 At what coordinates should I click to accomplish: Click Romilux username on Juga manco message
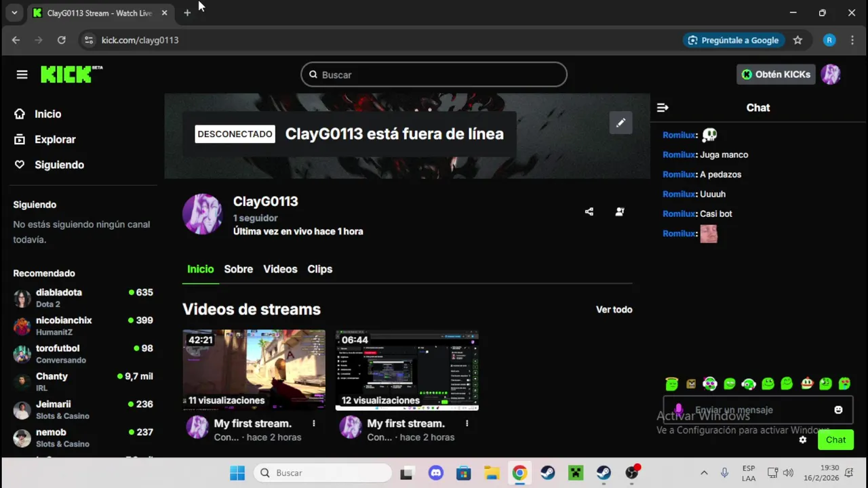(x=679, y=155)
